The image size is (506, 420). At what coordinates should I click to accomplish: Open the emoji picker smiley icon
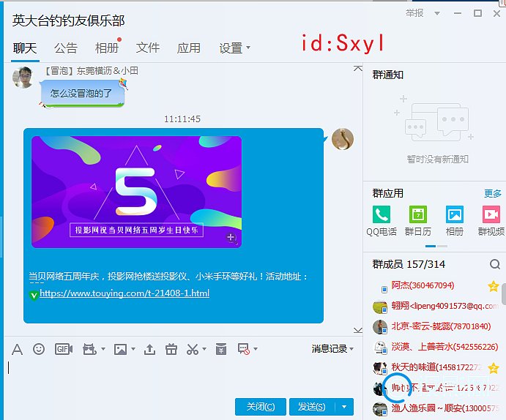(x=39, y=349)
